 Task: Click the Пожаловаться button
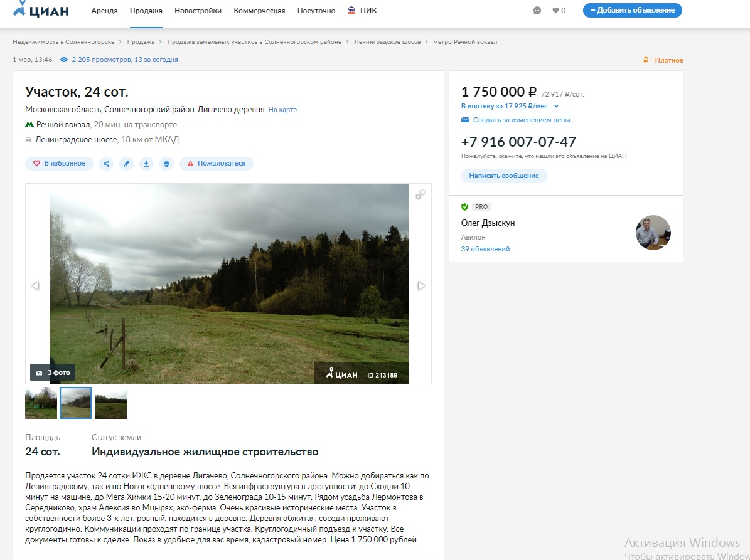(x=216, y=164)
